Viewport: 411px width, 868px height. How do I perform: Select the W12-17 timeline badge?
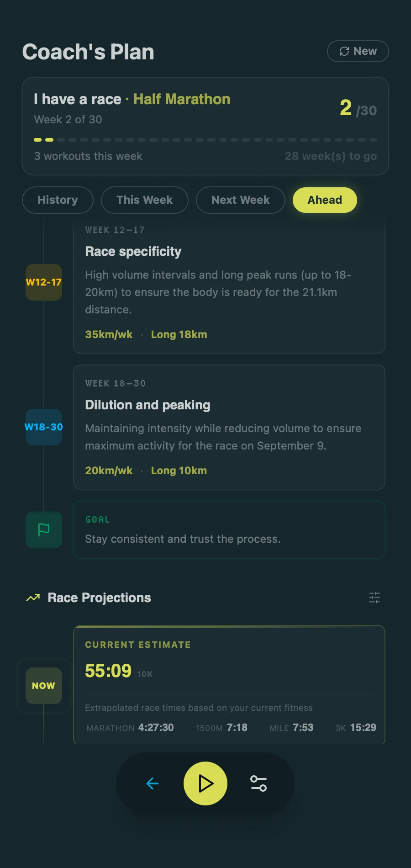pyautogui.click(x=43, y=283)
